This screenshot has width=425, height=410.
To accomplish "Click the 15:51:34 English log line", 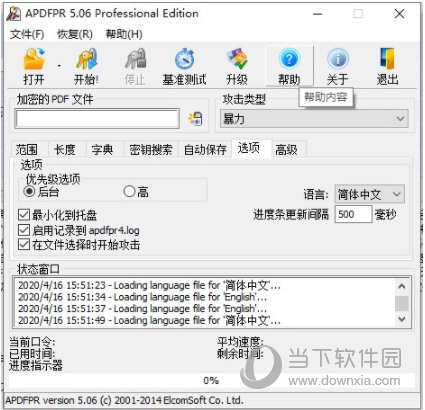I will tap(142, 297).
